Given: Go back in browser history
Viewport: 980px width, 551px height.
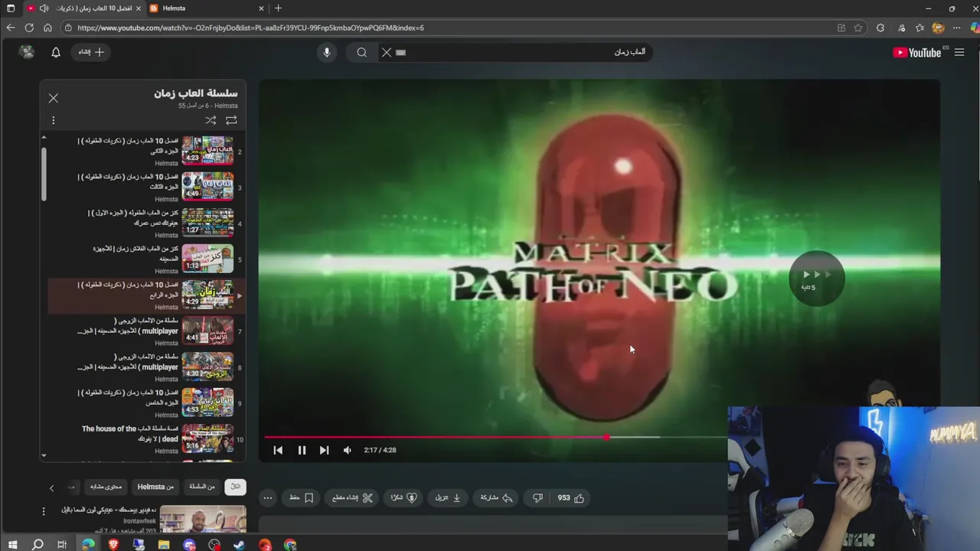Looking at the screenshot, I should pos(10,28).
